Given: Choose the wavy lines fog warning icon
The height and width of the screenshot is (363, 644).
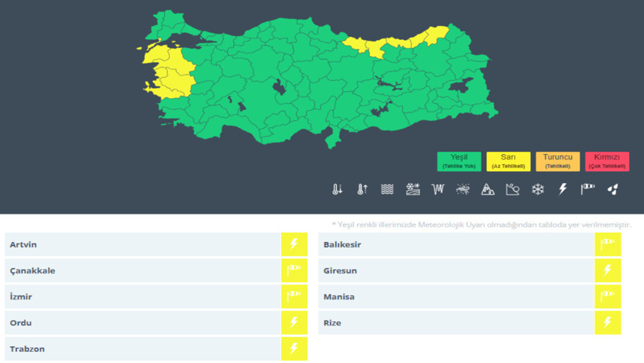Looking at the screenshot, I should (387, 189).
